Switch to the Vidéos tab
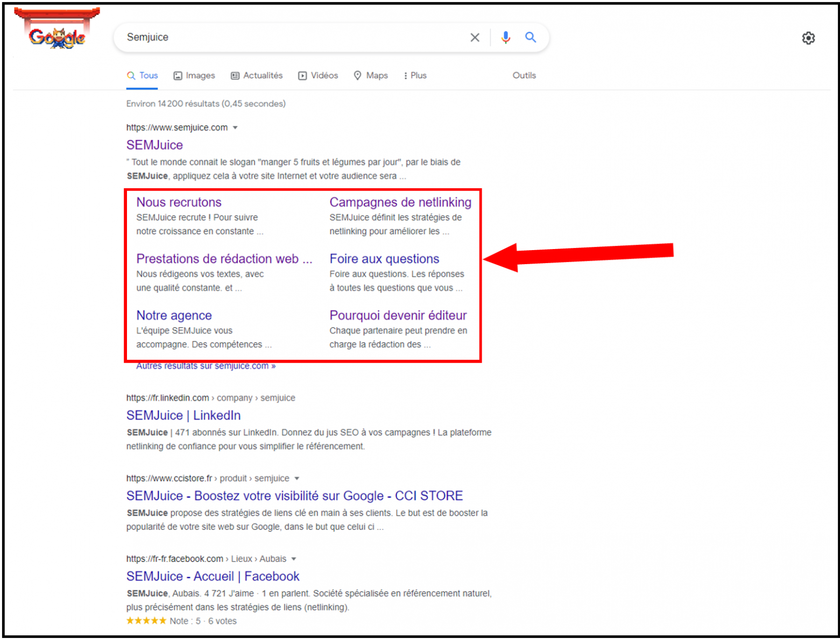840x639 pixels. click(318, 76)
